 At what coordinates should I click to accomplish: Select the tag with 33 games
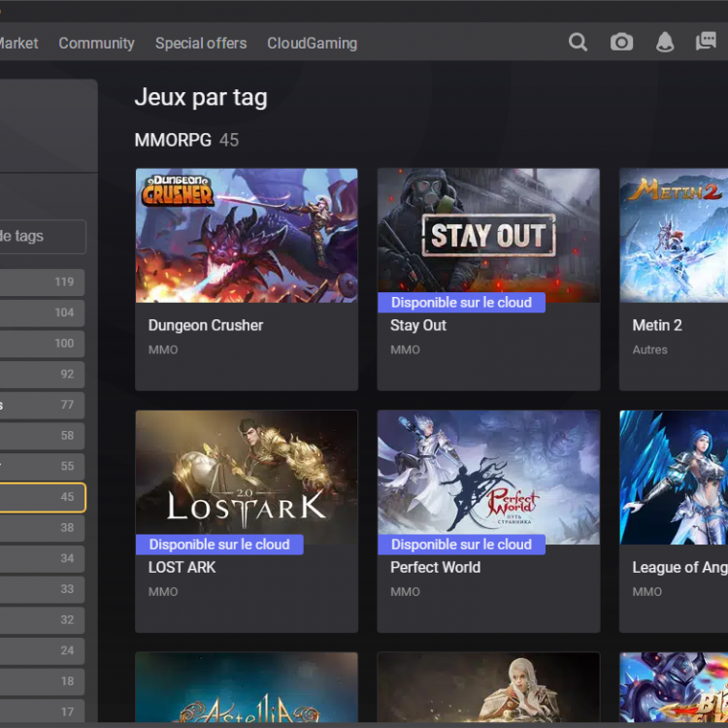click(43, 589)
